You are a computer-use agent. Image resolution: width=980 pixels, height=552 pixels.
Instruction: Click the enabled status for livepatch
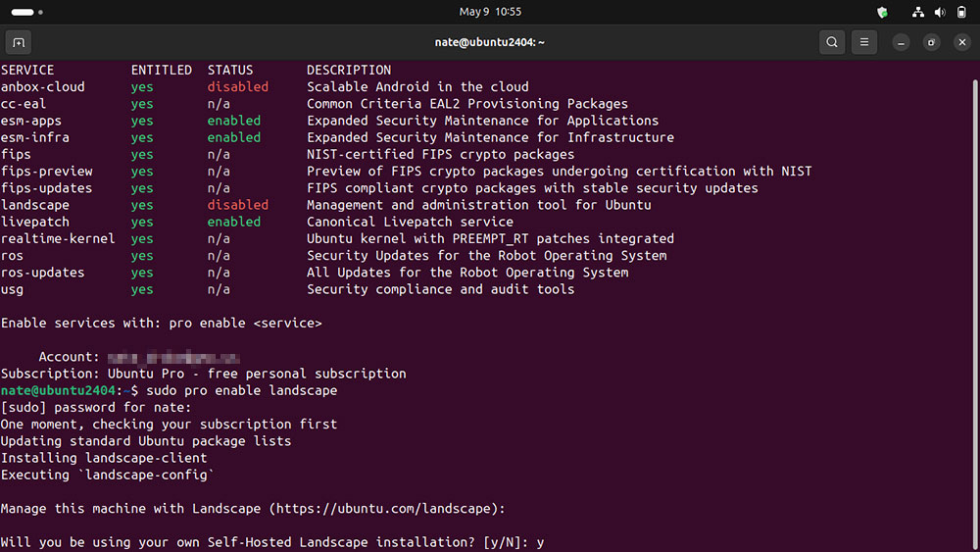[x=234, y=222]
